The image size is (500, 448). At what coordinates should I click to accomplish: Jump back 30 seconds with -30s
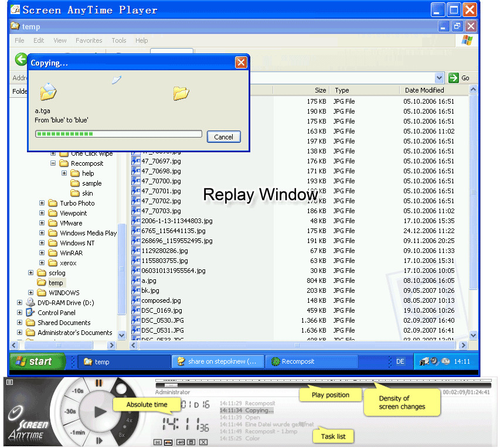tap(70, 411)
